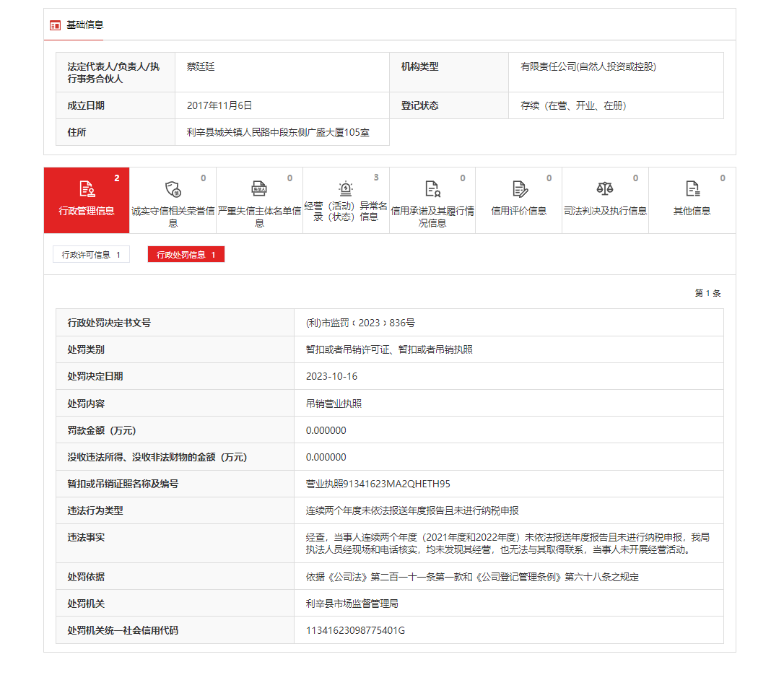
Task: Click the red 基础信息 section header icon
Action: 54,25
